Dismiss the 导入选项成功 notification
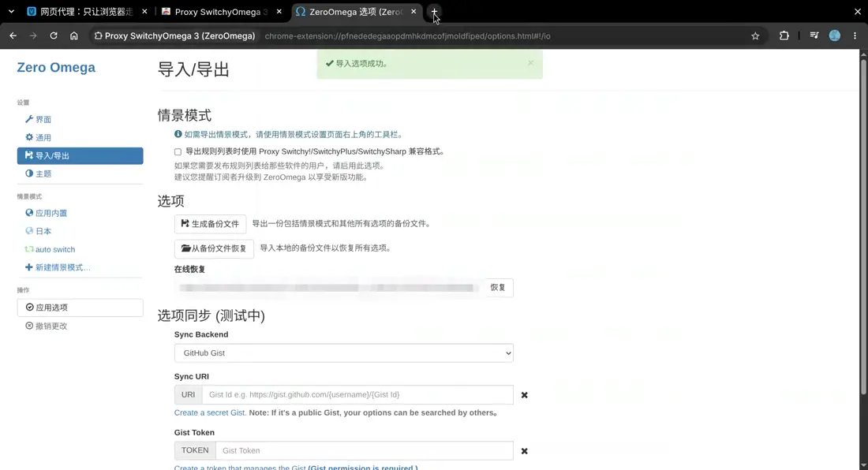This screenshot has width=868, height=470. click(x=531, y=63)
